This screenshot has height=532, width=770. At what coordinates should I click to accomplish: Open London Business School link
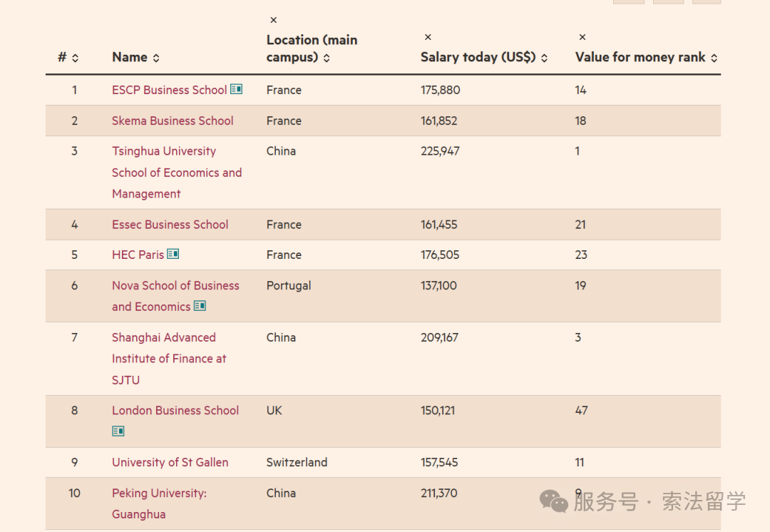(x=175, y=411)
